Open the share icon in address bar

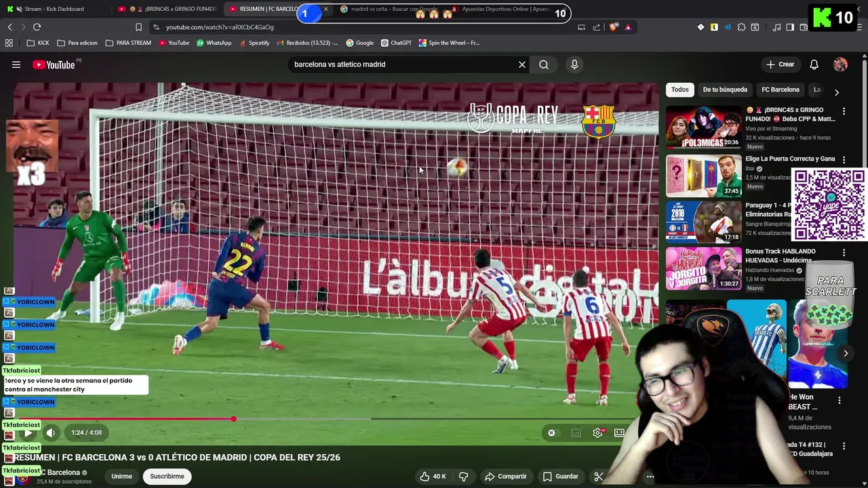tap(597, 27)
